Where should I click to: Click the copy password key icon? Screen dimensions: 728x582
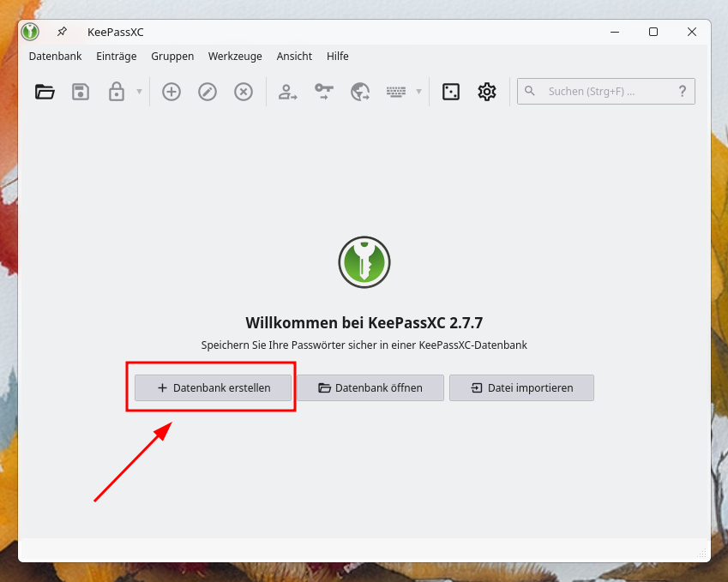[x=323, y=92]
